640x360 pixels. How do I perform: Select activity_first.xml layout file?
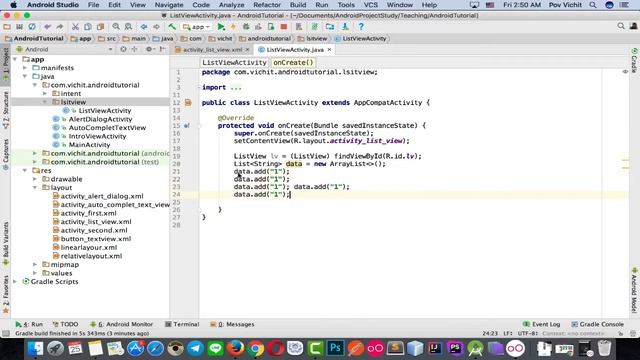(x=89, y=213)
